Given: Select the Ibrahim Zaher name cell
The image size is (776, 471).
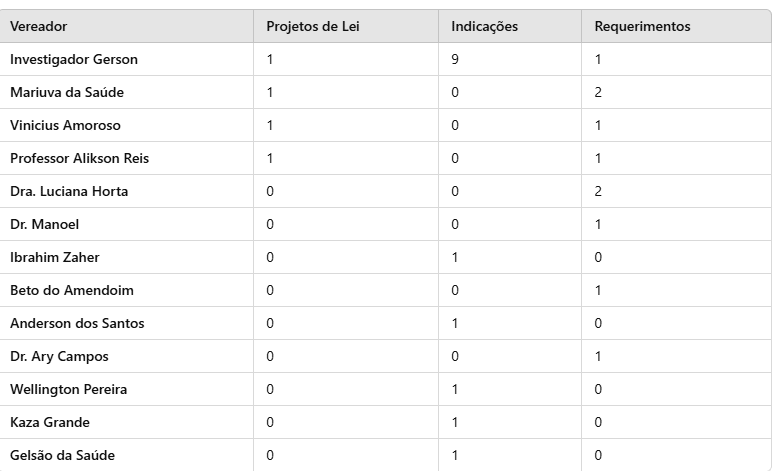Looking at the screenshot, I should tap(55, 258).
